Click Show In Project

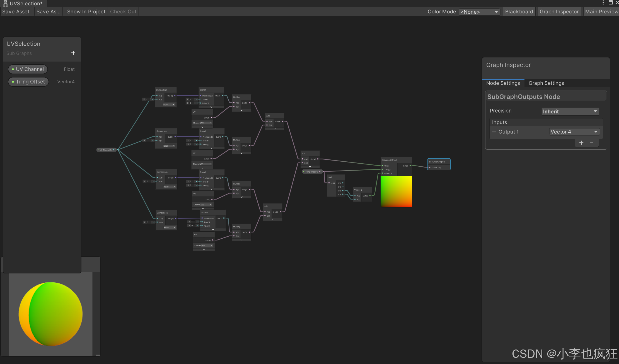point(86,11)
